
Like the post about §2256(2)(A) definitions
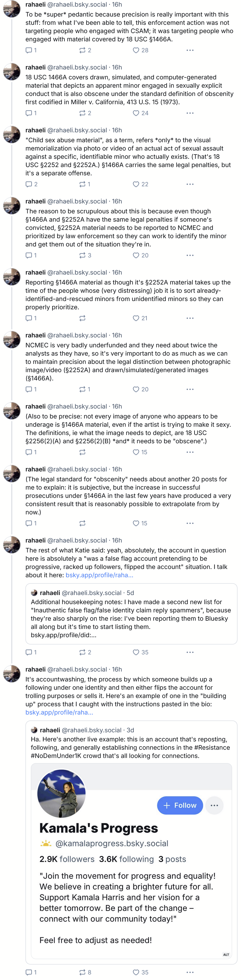coord(136,452)
